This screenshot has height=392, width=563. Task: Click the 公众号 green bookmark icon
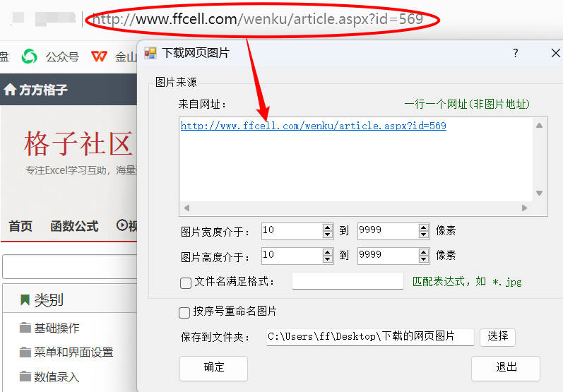point(29,57)
